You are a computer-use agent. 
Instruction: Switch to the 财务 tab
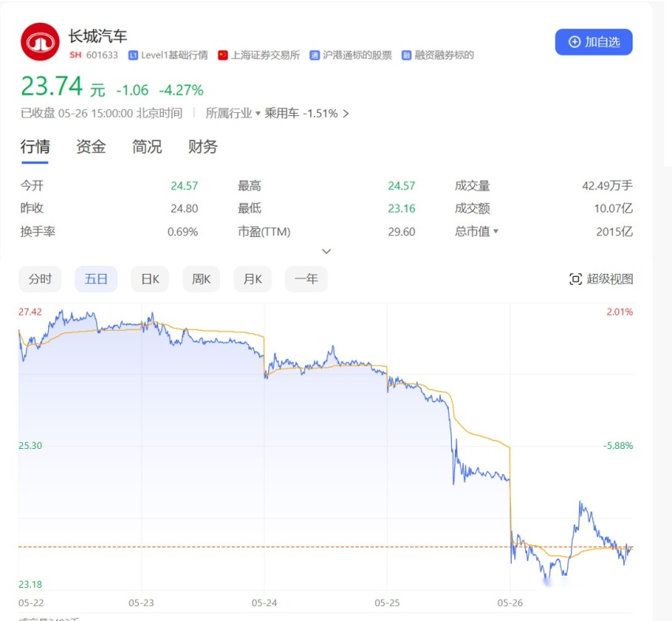pyautogui.click(x=203, y=147)
